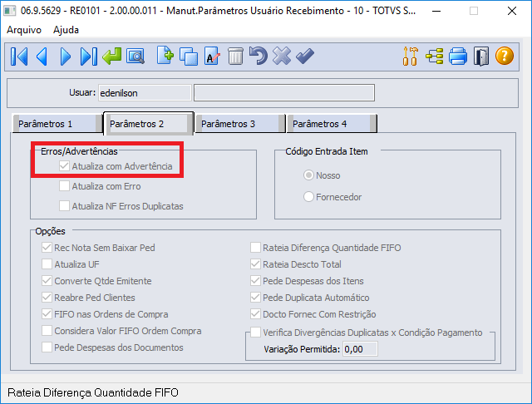
Task: Enable Atualiza com Erro checkbox
Action: click(x=64, y=186)
